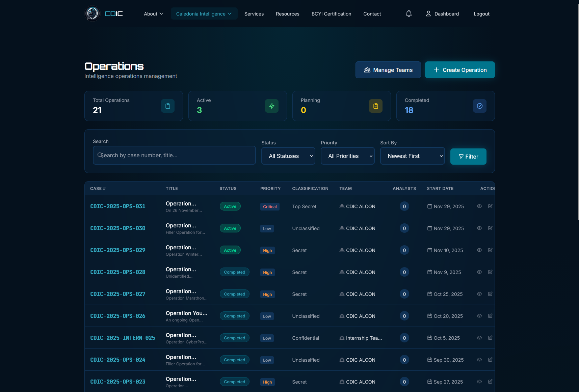Click the planning clipboard icon on Planning card
Viewport: 579px width, 392px height.
[376, 106]
